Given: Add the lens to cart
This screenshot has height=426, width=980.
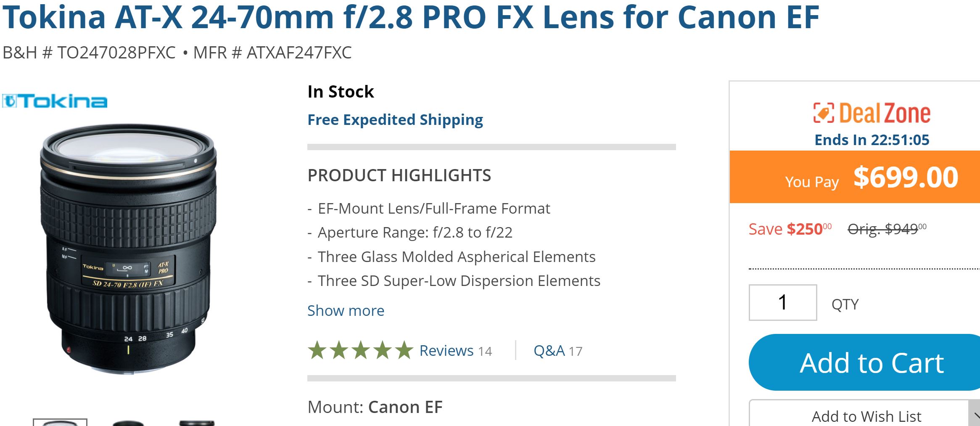Looking at the screenshot, I should pos(872,362).
